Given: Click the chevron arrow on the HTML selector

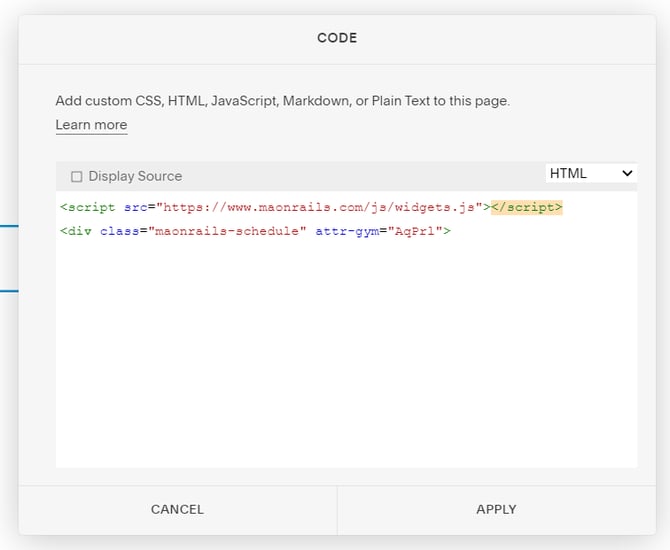Looking at the screenshot, I should (x=627, y=173).
